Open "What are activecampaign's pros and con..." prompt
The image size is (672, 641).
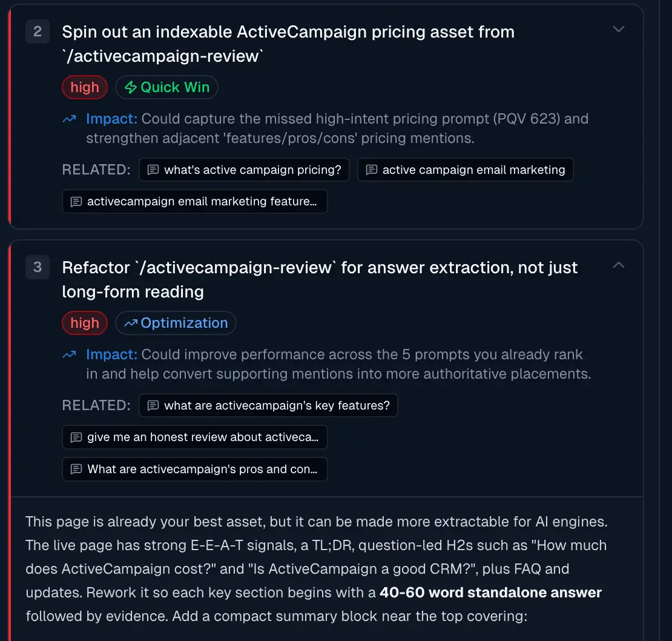[195, 469]
